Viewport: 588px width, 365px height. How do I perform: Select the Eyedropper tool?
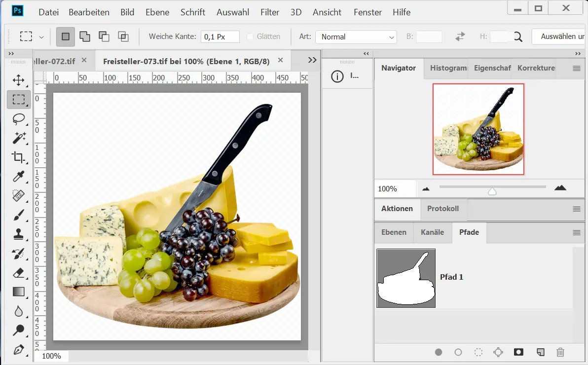pyautogui.click(x=19, y=177)
